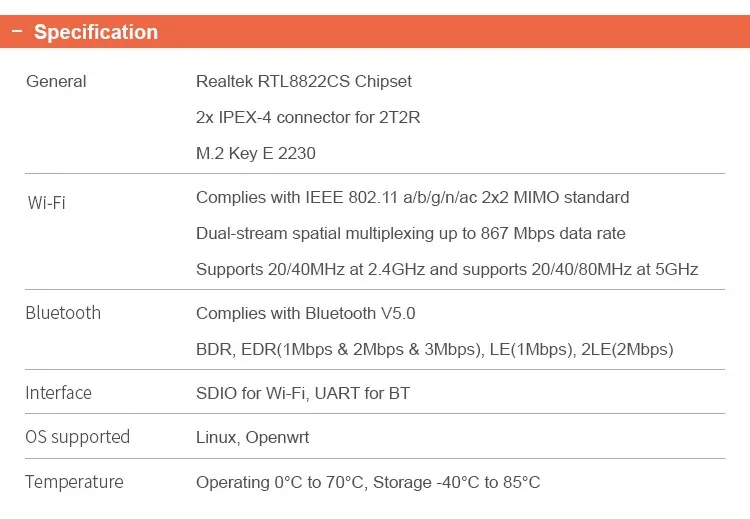The height and width of the screenshot is (519, 750).
Task: Select the 867 Mbps data rate line
Action: (411, 233)
